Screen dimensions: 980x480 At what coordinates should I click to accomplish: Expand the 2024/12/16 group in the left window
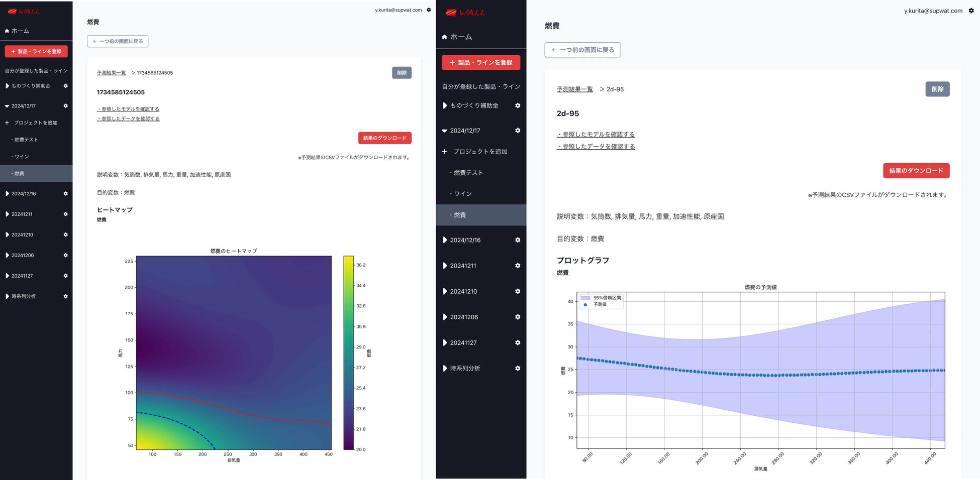(7, 193)
